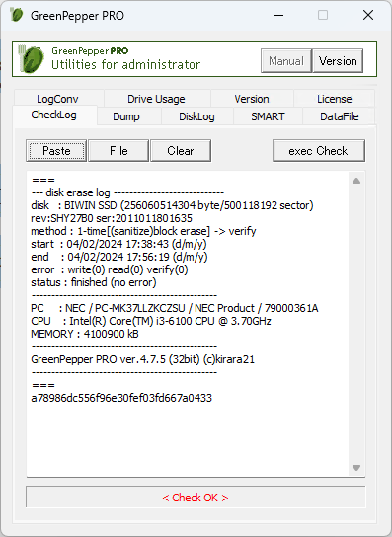Click the GreenPepper PRO banner logo
The width and height of the screenshot is (392, 537).
(32, 59)
